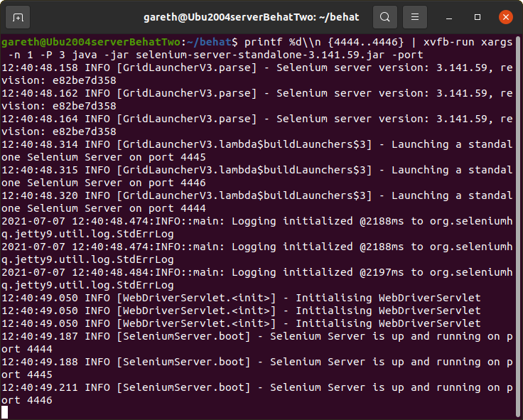Click the timestamp 12:40:48.158

click(40, 68)
